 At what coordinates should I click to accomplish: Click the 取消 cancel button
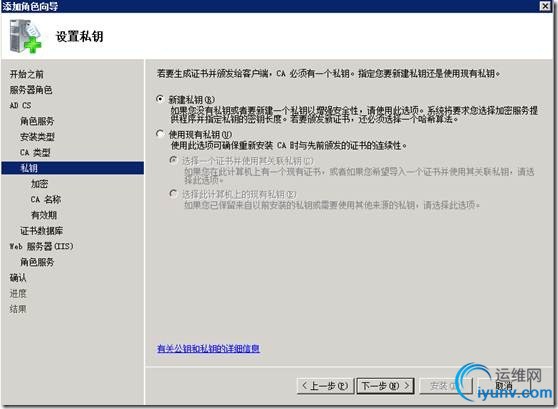pos(504,386)
